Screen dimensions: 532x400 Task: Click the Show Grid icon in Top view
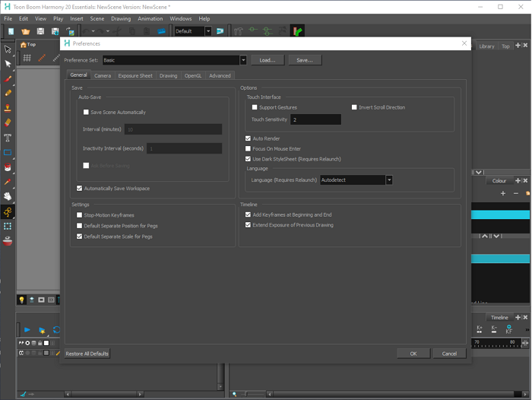tap(27, 58)
